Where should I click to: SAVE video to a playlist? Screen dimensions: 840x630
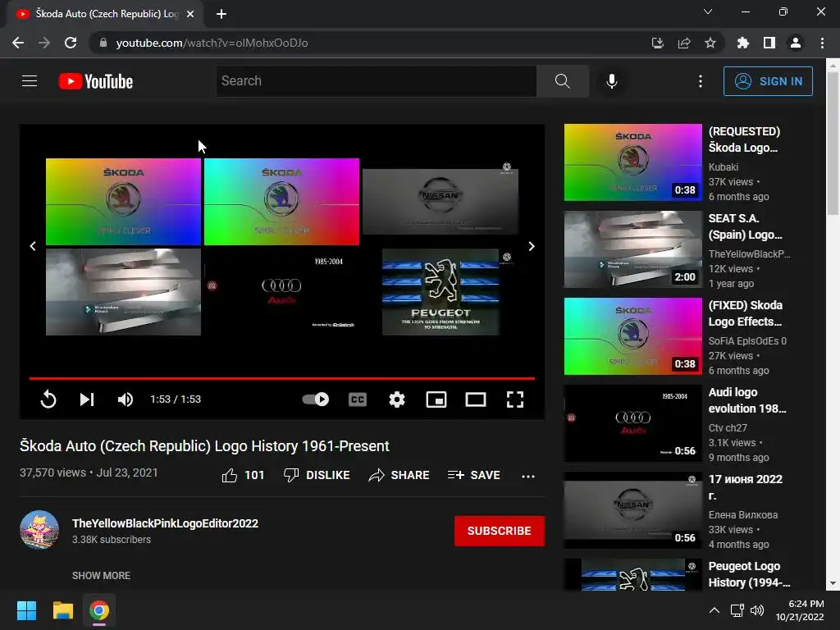[x=474, y=475]
